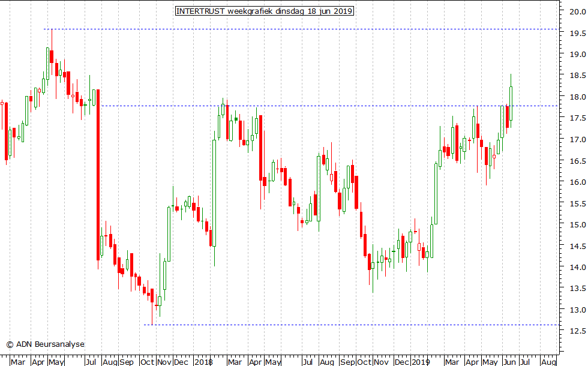The height and width of the screenshot is (366, 588).
Task: Click the 16.0 price axis label
Action: pyautogui.click(x=577, y=182)
